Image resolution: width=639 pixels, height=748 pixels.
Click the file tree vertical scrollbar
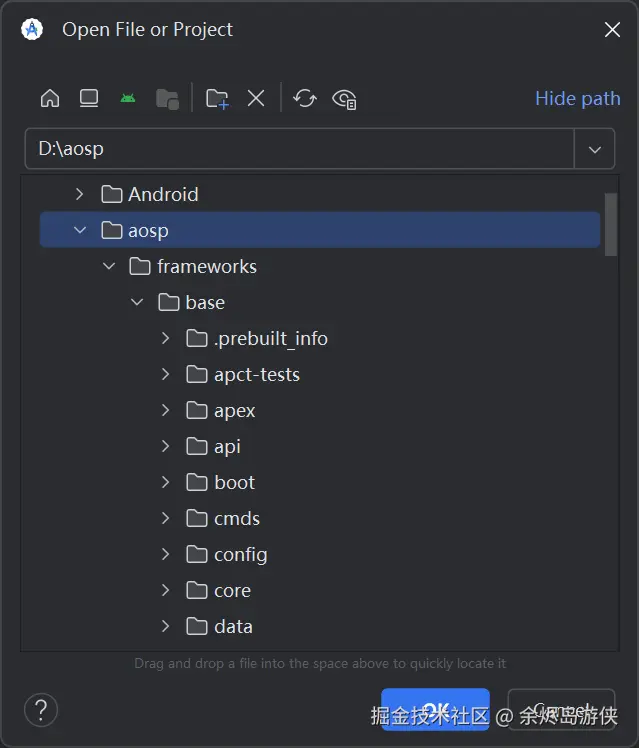pyautogui.click(x=611, y=223)
